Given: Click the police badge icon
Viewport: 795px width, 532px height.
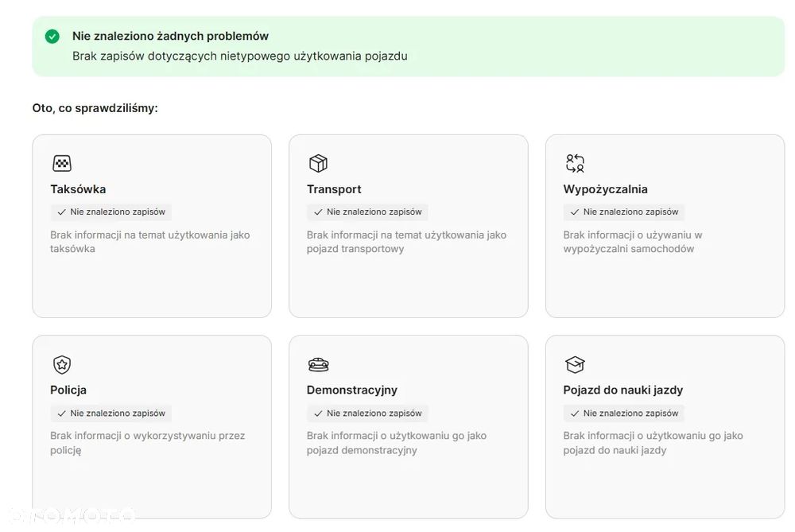Looking at the screenshot, I should click(62, 365).
